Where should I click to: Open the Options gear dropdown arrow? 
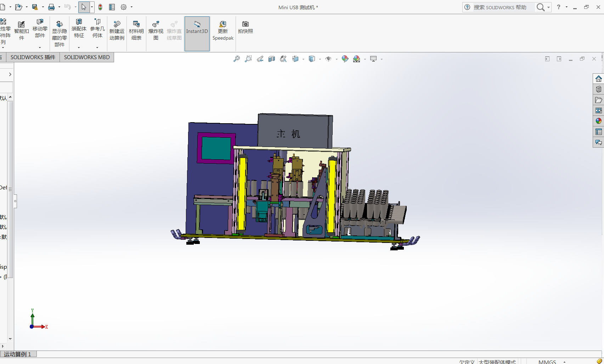click(x=132, y=7)
